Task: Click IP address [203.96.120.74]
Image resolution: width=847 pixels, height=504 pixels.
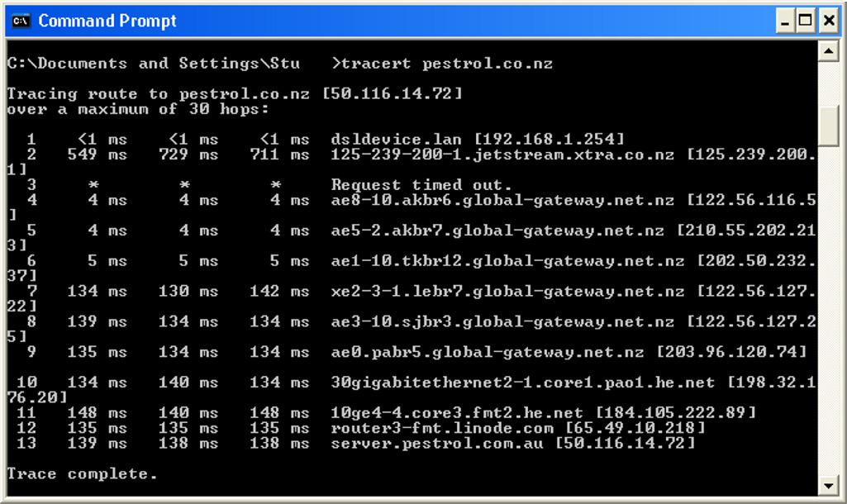Action: (x=731, y=352)
